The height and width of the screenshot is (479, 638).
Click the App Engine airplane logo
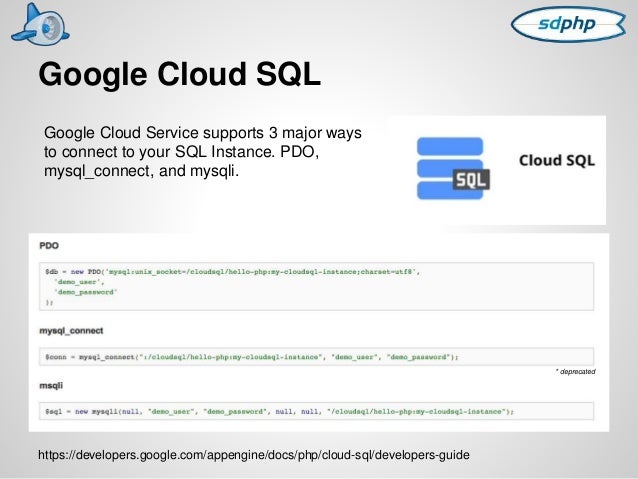click(x=40, y=25)
